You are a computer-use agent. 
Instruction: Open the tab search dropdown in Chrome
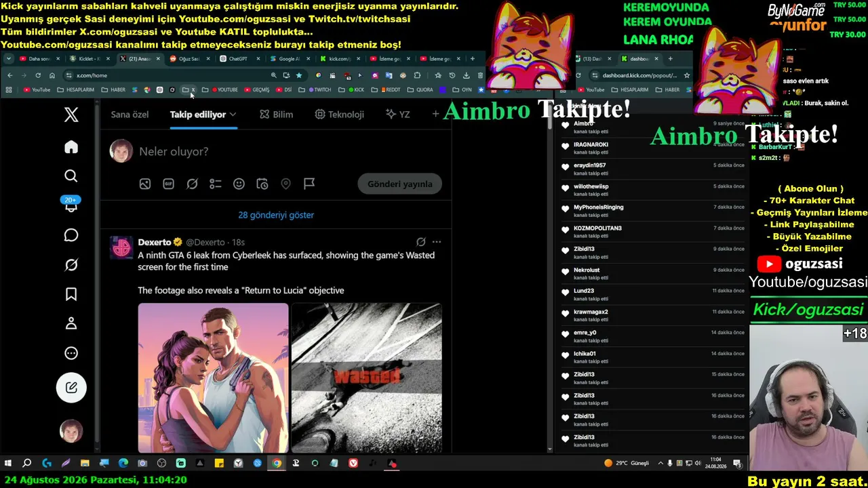(9, 59)
